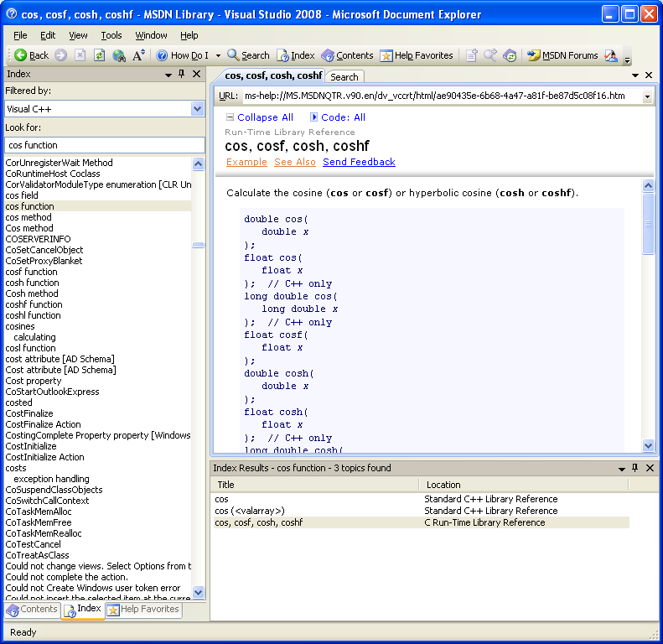Click the Send Feedback link
This screenshot has height=644, width=663.
click(359, 162)
